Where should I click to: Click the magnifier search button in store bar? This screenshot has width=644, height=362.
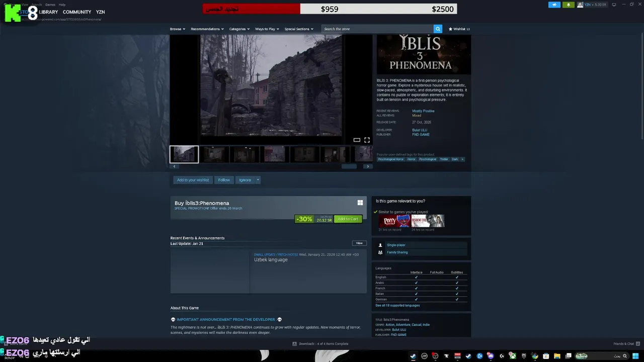tap(438, 29)
